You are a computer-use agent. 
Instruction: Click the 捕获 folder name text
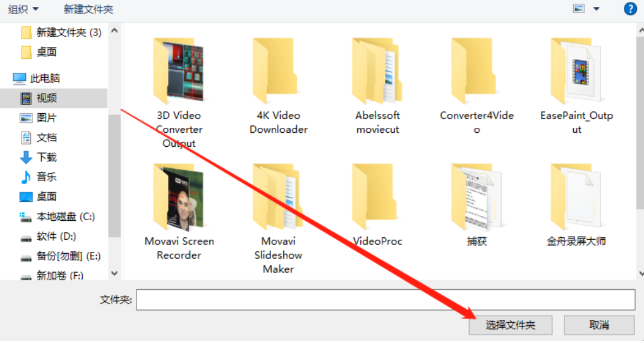pyautogui.click(x=477, y=241)
